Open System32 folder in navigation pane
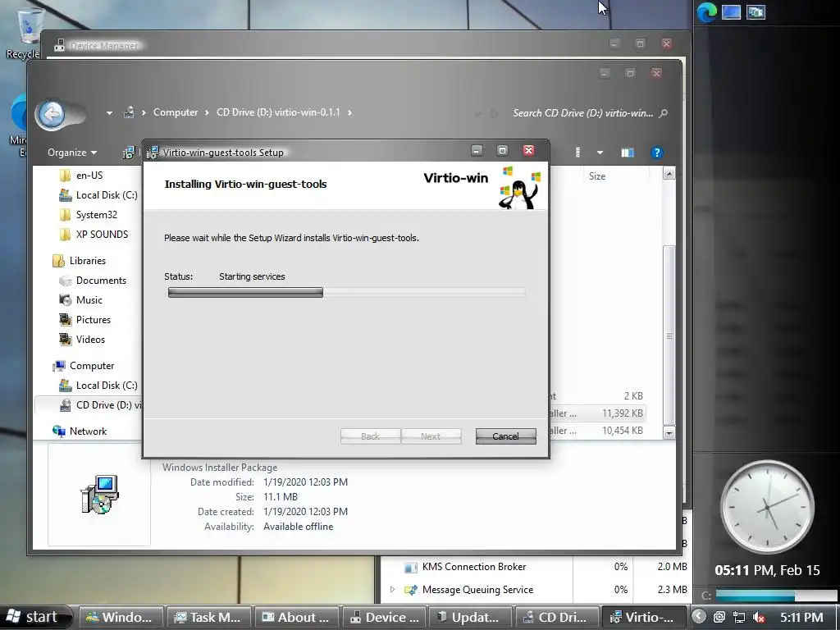 (97, 215)
